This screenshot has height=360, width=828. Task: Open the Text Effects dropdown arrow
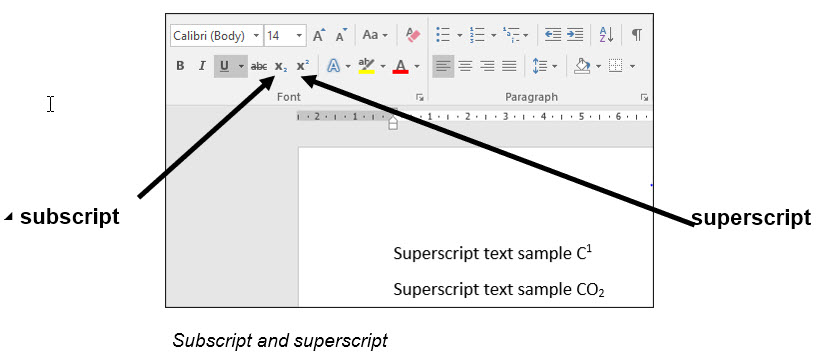click(x=348, y=67)
